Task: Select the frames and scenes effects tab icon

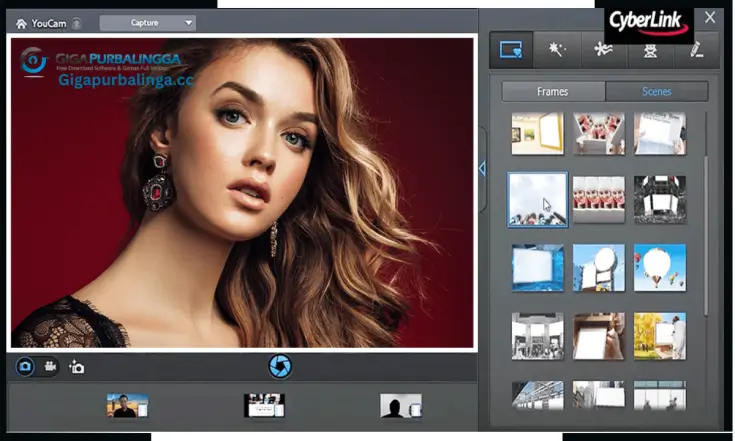Action: (511, 50)
